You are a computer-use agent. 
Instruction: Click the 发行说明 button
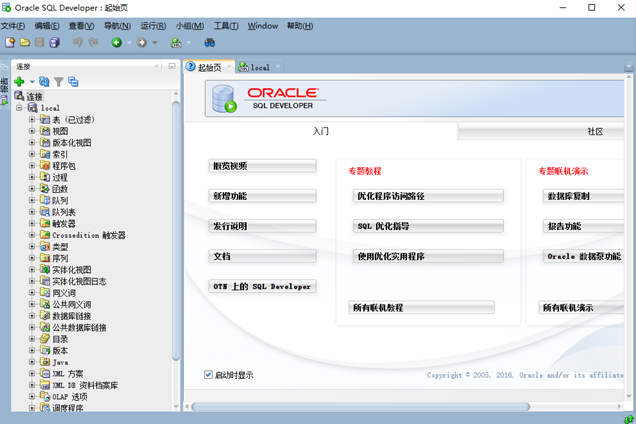(x=262, y=226)
